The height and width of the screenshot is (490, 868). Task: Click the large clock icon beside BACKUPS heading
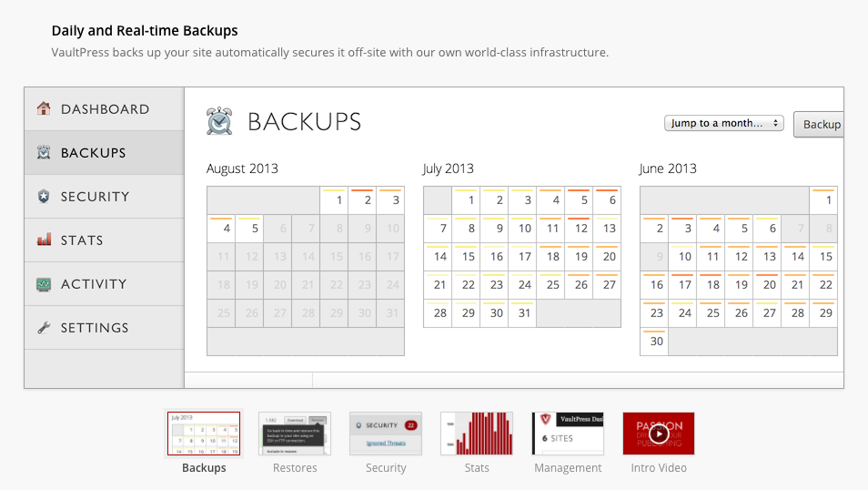point(220,121)
